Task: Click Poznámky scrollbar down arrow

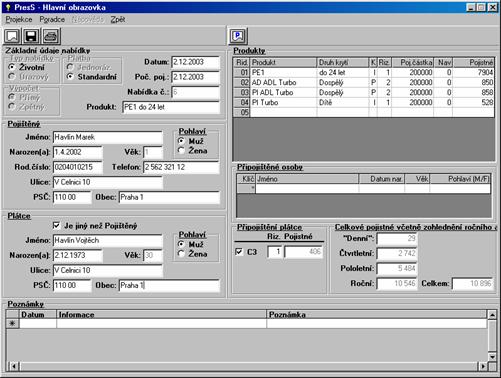Action: coord(492,357)
